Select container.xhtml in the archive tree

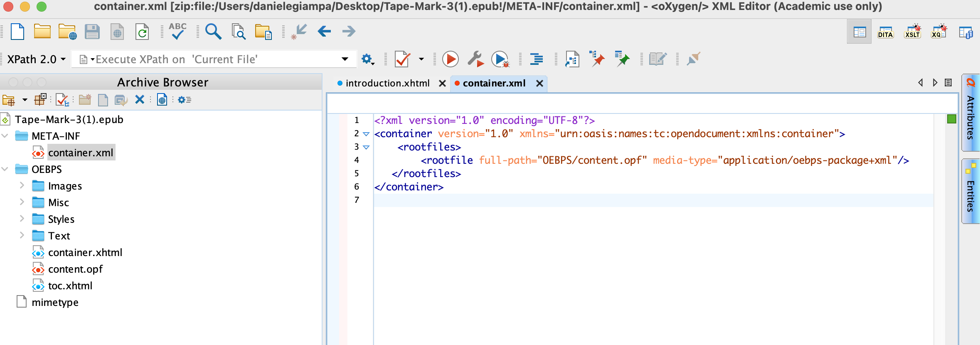tap(85, 252)
